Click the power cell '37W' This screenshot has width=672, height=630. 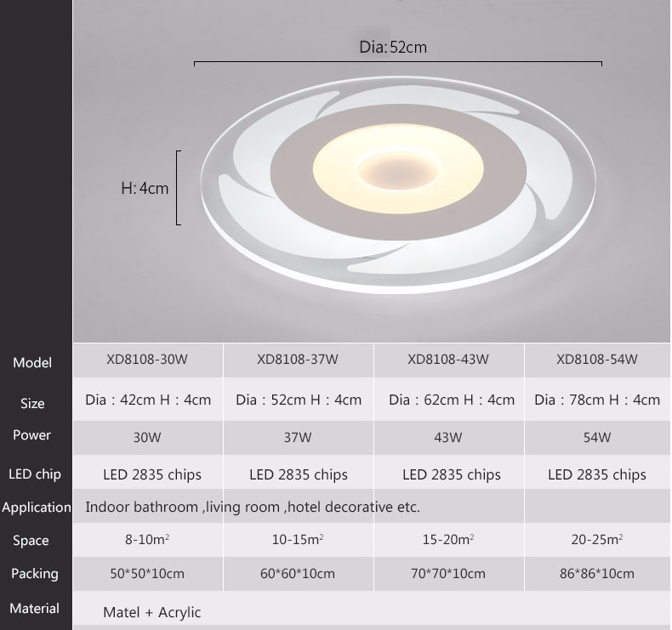[298, 437]
